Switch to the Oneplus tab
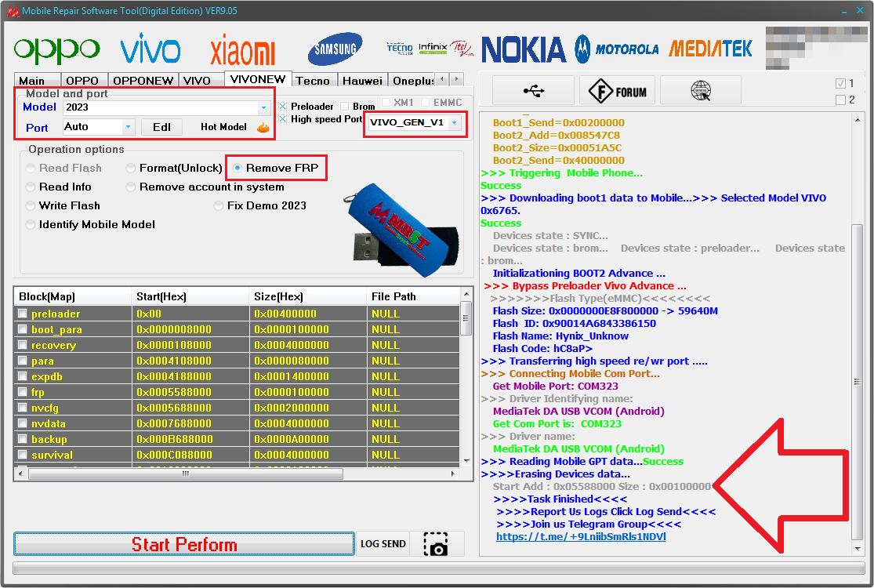874x588 pixels. point(412,80)
